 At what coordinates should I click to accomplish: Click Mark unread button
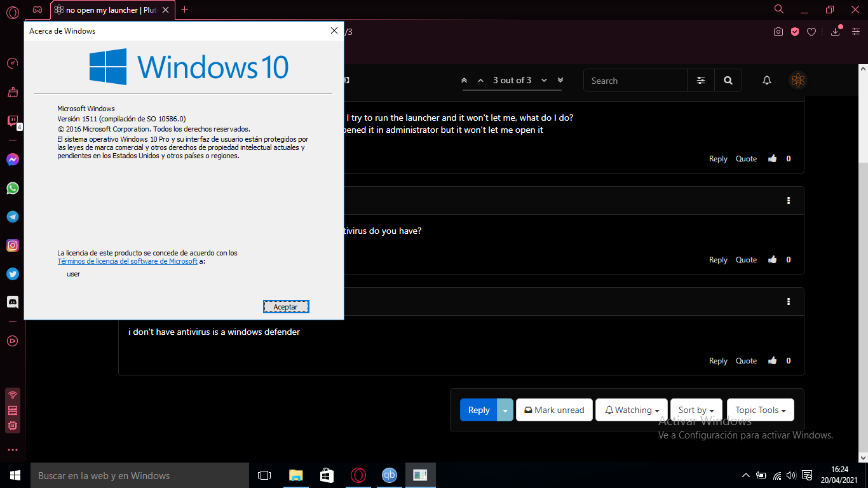coord(554,410)
